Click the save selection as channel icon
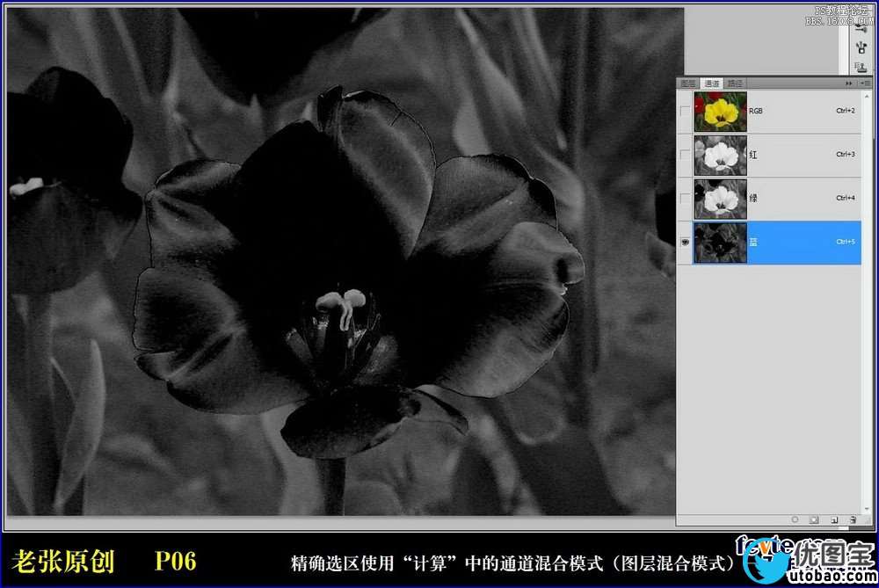 813,520
